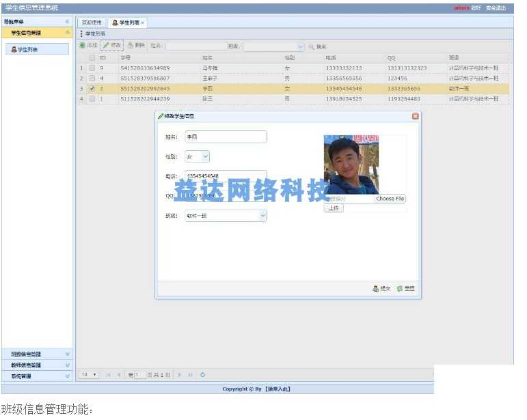Click the name field in dialog
The width and height of the screenshot is (527, 420).
pyautogui.click(x=226, y=137)
